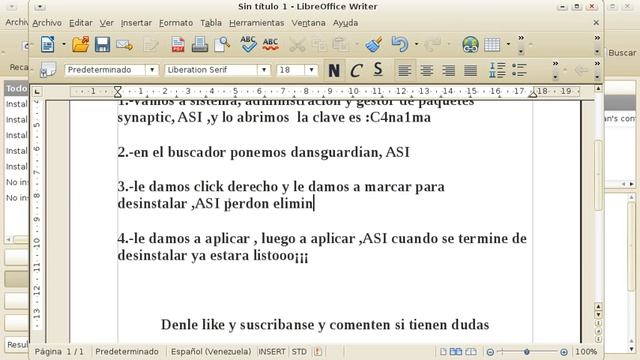Select book view layout
Image resolution: width=640 pixels, height=360 pixels.
tap(471, 351)
